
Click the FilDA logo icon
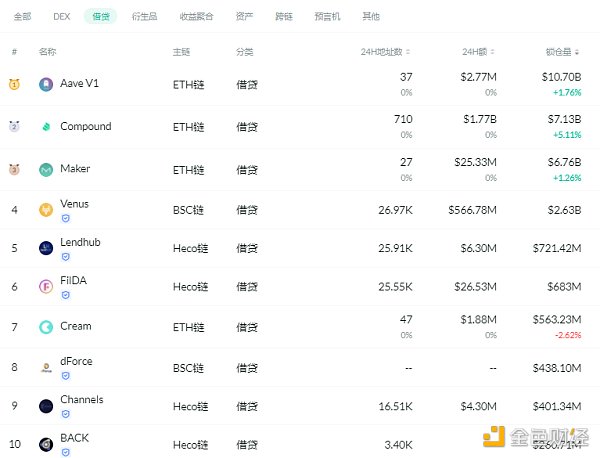pyautogui.click(x=46, y=287)
